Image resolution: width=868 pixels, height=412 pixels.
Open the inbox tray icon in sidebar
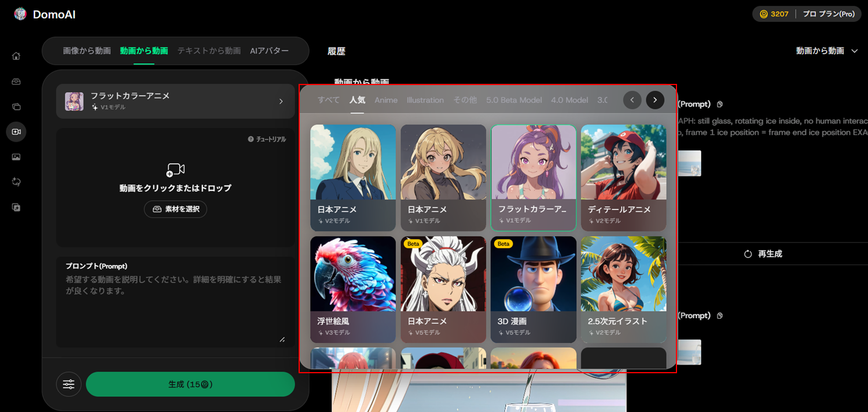16,82
